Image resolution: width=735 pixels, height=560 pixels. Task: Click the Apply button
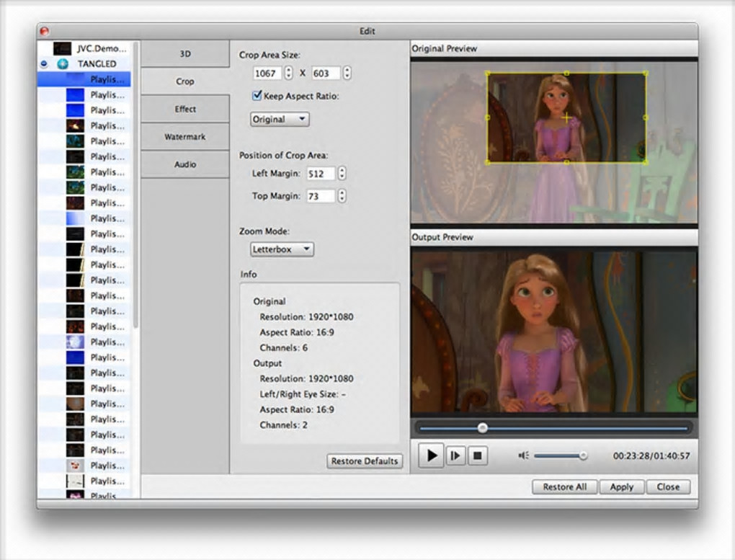(621, 486)
